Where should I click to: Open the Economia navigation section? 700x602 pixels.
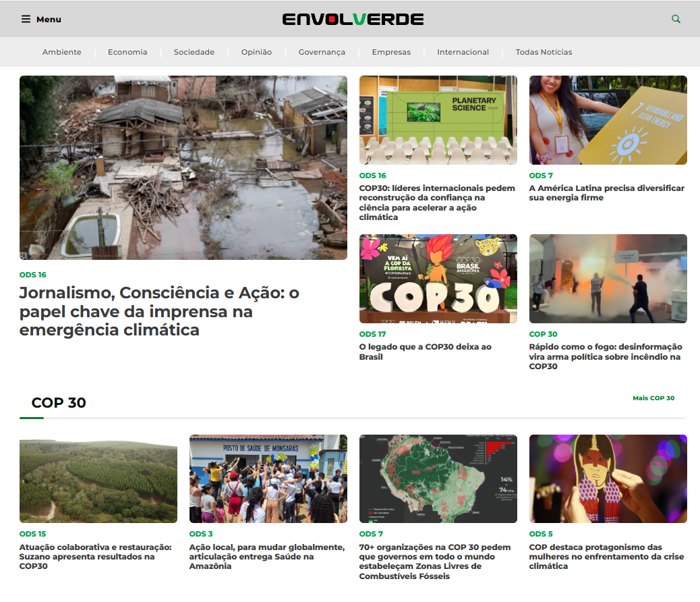(x=127, y=51)
